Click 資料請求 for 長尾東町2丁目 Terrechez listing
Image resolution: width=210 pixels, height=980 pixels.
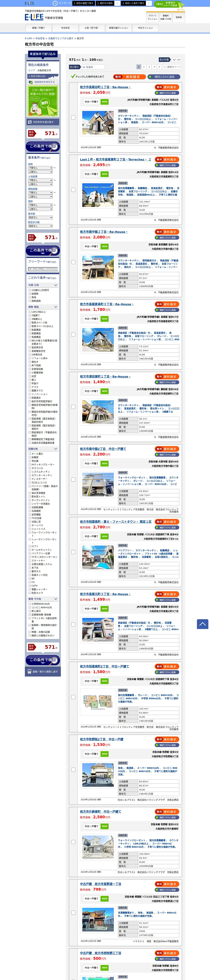[x=167, y=159]
